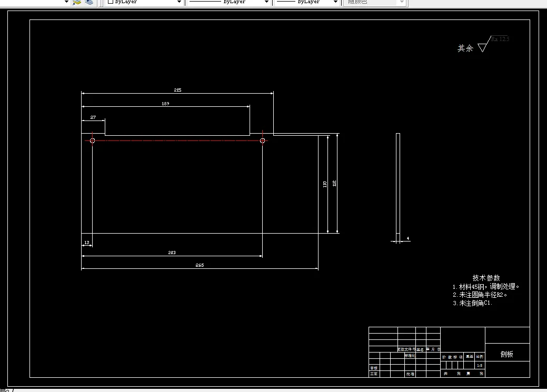547x392 pixels.
Task: Select the 签名 title block cell
Action: [x=420, y=349]
